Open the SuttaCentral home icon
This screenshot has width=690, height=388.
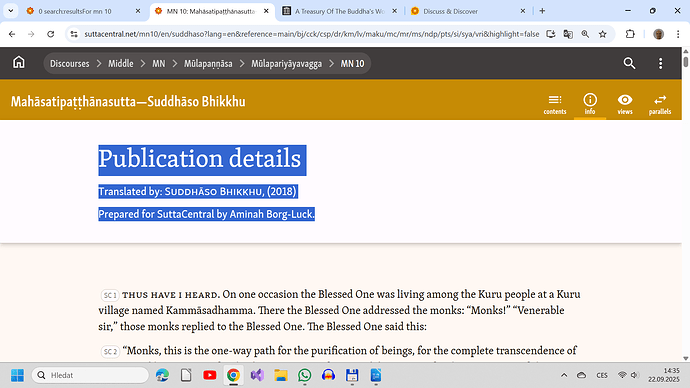pos(18,62)
